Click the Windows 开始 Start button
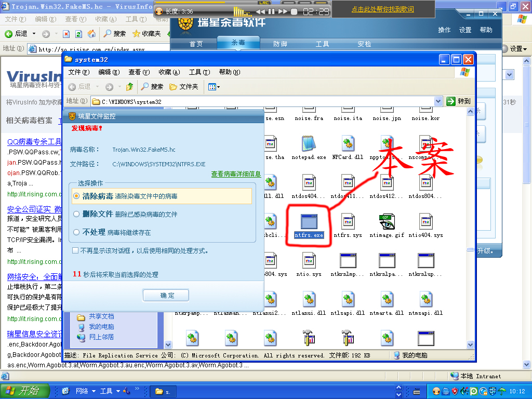 (25, 391)
